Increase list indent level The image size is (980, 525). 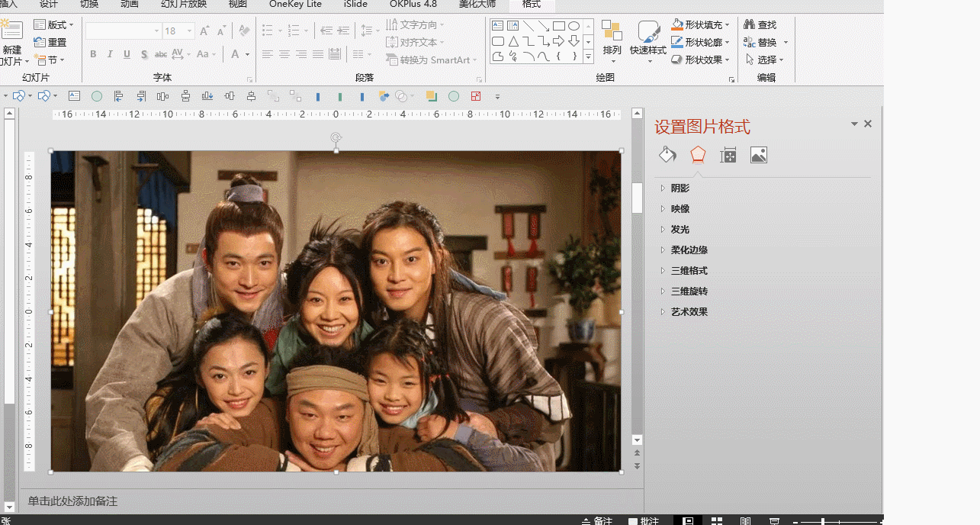344,31
